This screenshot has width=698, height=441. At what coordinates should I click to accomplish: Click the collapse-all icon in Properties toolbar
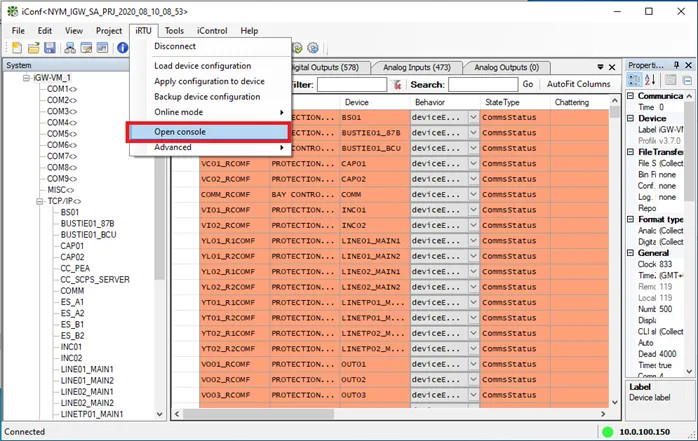click(687, 80)
